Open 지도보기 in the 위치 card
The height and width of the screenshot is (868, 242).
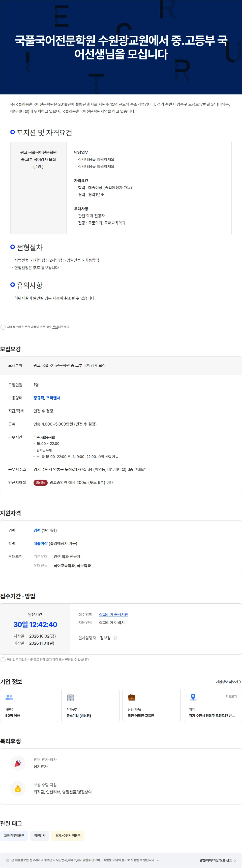tap(231, 696)
